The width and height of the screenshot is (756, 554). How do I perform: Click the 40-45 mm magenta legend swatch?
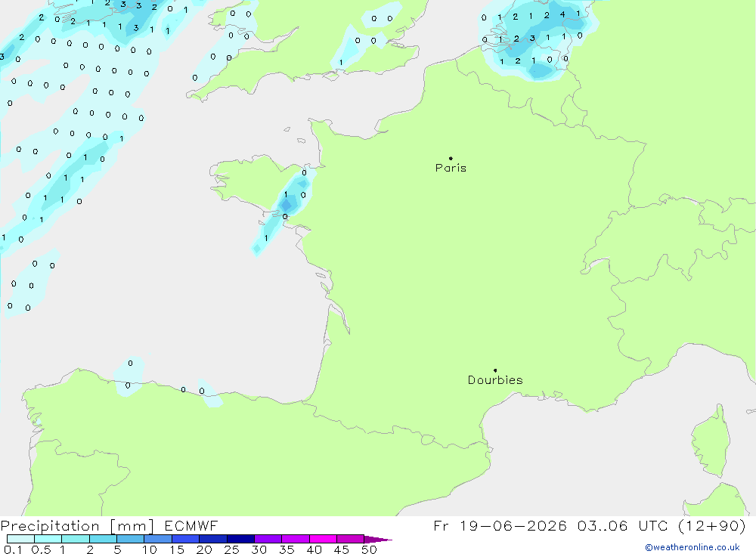tap(323, 539)
